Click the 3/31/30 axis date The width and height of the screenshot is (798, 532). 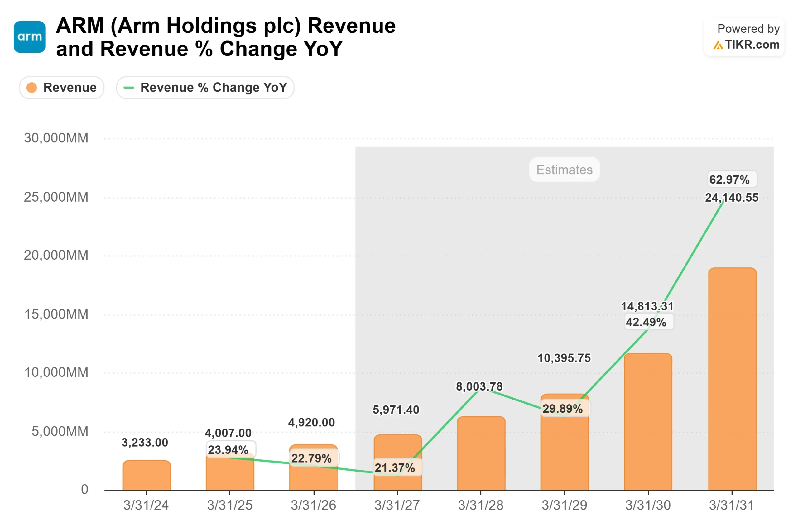click(648, 505)
